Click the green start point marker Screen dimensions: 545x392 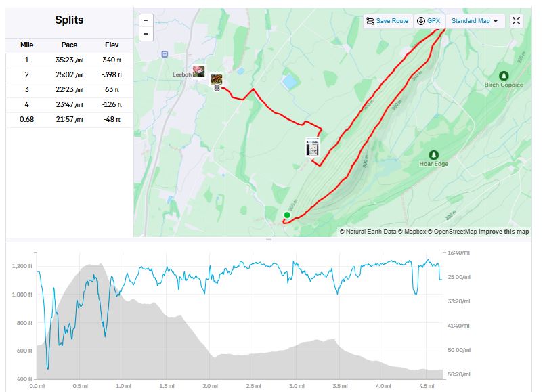(x=287, y=215)
